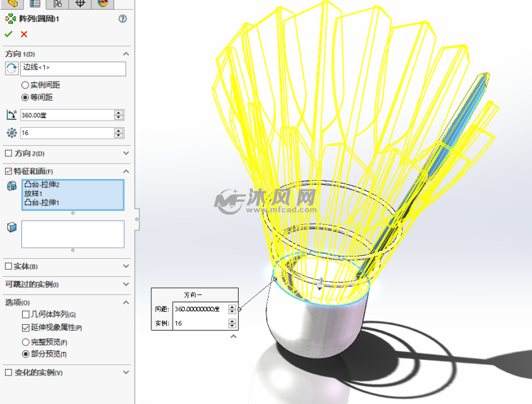Click the feature list resize handle

pyautogui.click(x=73, y=213)
